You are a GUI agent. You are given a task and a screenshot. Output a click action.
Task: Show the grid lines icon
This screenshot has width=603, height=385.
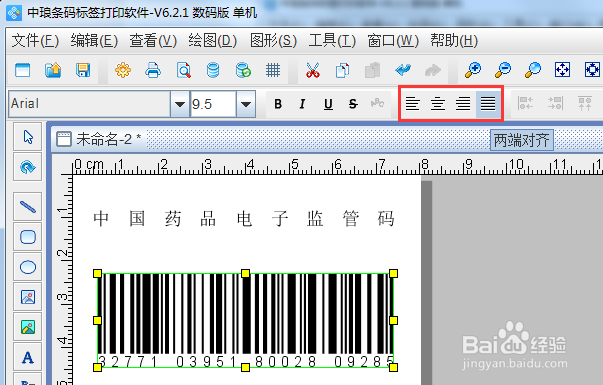coord(273,70)
